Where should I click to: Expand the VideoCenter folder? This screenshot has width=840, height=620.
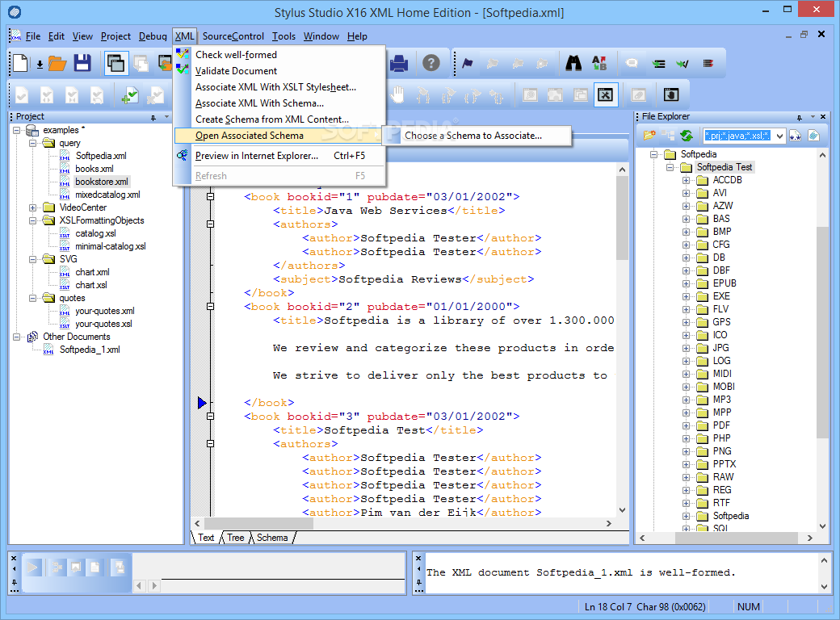tap(32, 207)
